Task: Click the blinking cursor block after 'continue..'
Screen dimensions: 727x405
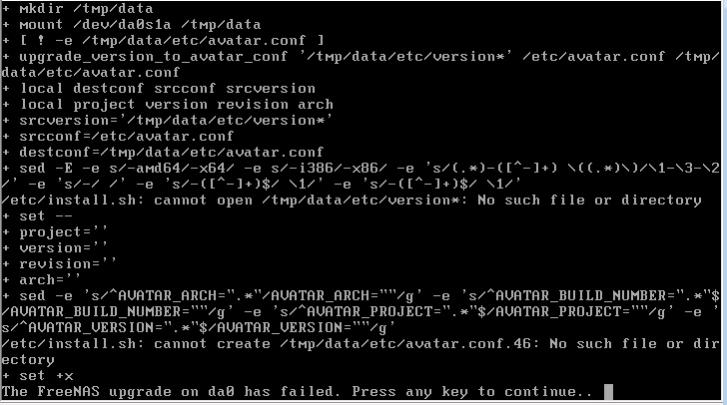Action: click(x=608, y=392)
